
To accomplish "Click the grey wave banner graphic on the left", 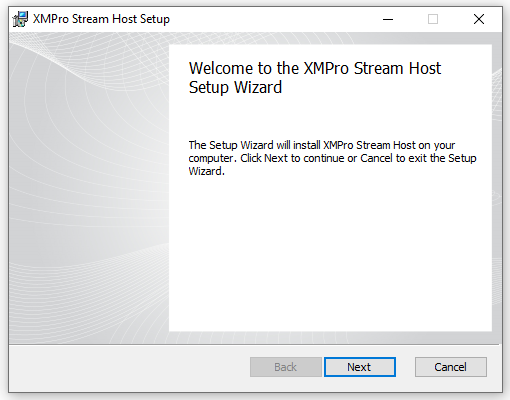I will 89,187.
